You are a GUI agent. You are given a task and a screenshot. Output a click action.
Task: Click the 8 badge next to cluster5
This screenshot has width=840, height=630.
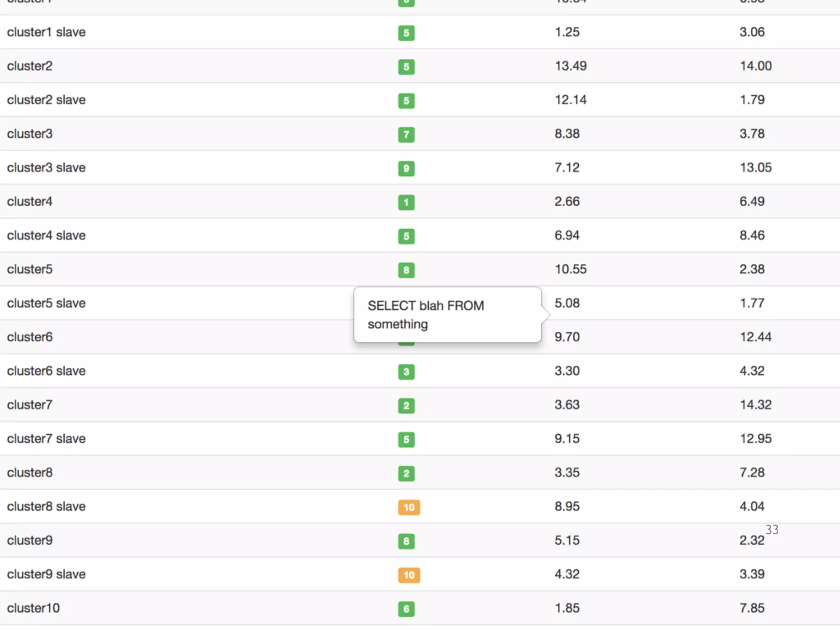click(x=406, y=270)
